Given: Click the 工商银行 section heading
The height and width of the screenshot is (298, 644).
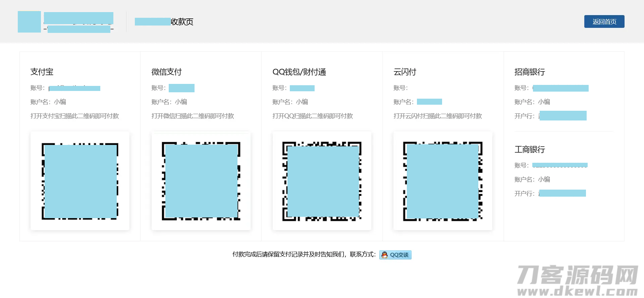Looking at the screenshot, I should (530, 149).
